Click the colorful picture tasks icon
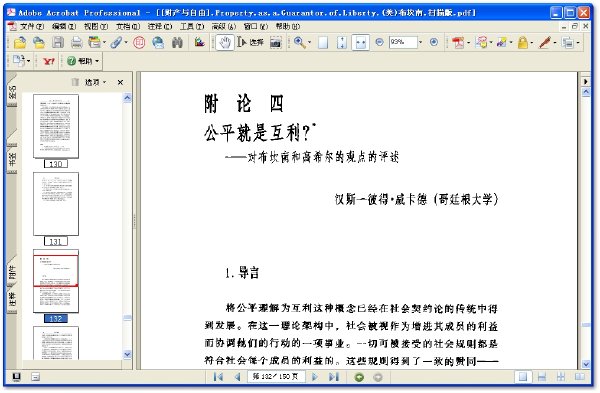Image resolution: width=600 pixels, height=393 pixels. coord(199,42)
